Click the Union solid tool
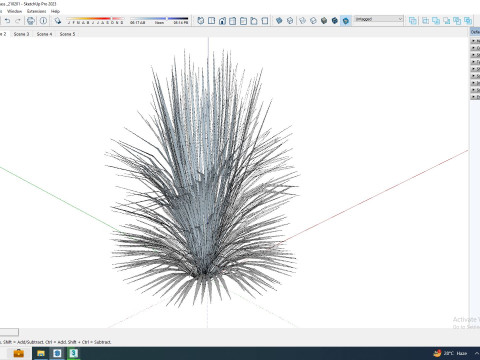Image resolution: width=480 pixels, height=360 pixels. pyautogui.click(x=436, y=21)
